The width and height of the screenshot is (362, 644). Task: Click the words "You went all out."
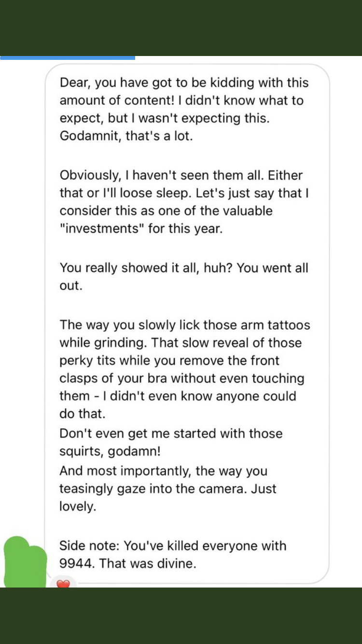pos(184,277)
